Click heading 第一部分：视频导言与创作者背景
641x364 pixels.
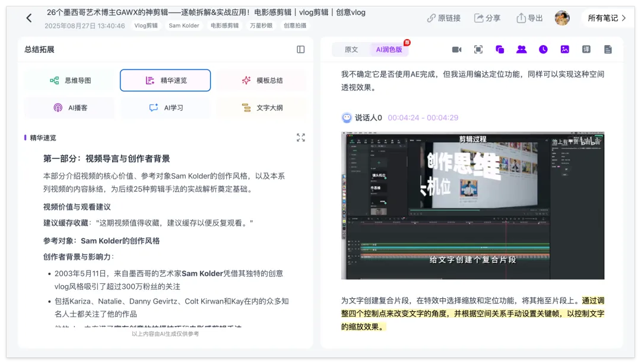107,158
